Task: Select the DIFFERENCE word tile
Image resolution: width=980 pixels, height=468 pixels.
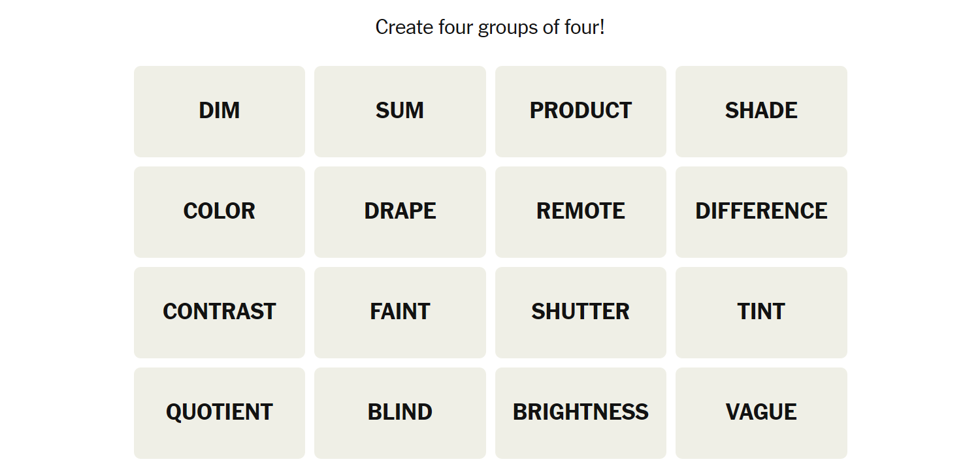Action: tap(761, 211)
